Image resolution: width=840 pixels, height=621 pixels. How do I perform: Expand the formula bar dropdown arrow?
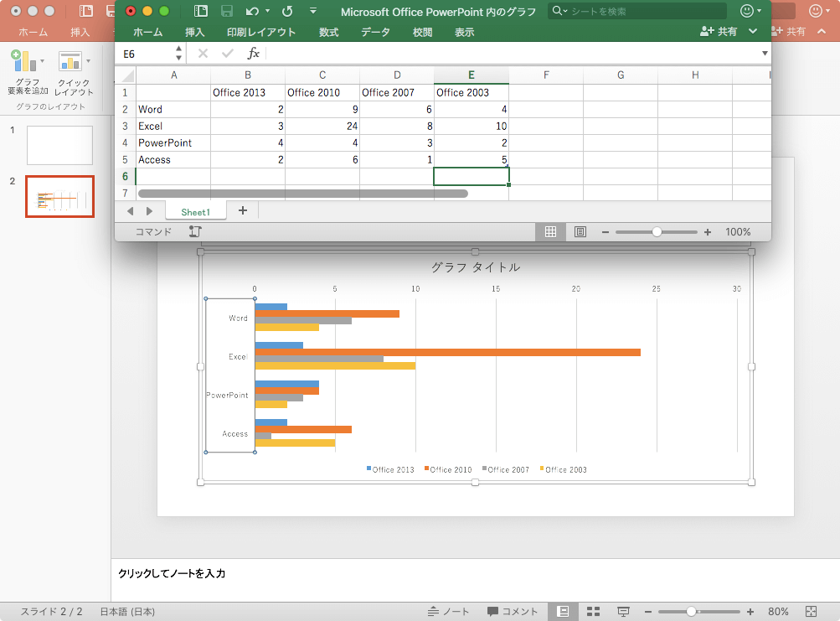click(x=765, y=53)
